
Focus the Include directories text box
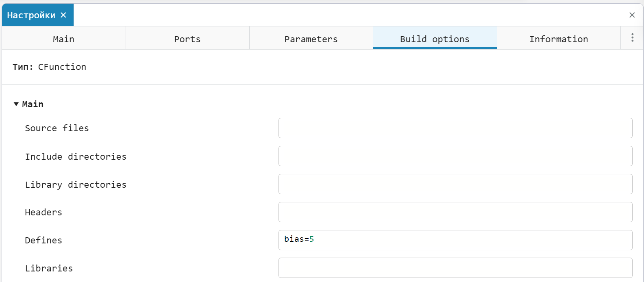pyautogui.click(x=455, y=156)
